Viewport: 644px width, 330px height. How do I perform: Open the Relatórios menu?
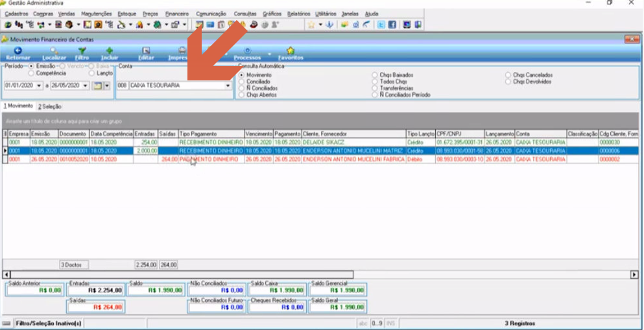298,14
